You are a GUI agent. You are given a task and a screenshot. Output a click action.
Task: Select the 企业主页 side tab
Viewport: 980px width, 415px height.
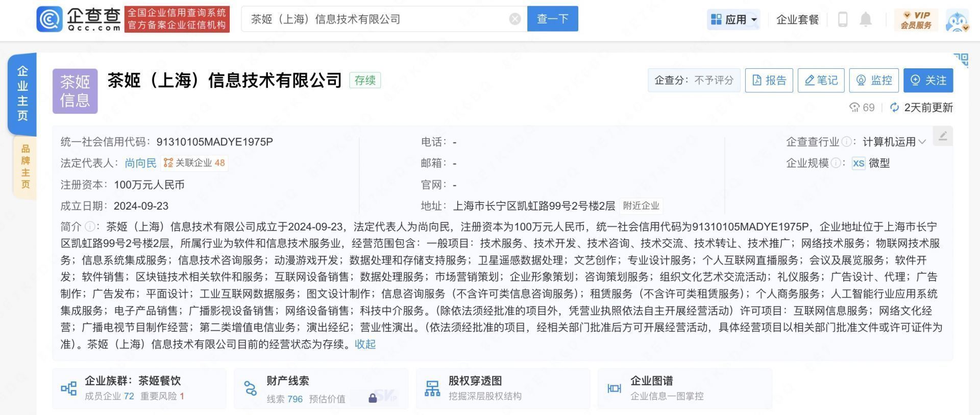coord(22,93)
